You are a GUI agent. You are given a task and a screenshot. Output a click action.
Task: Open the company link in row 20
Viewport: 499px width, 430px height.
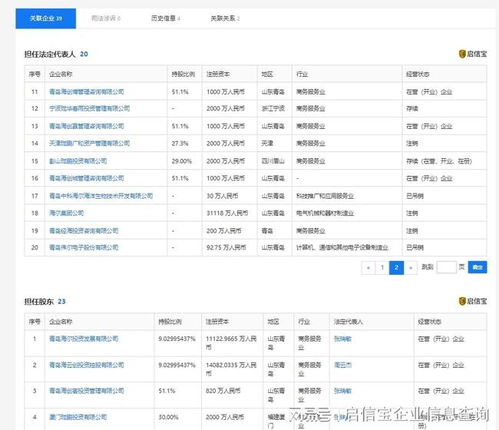click(84, 247)
